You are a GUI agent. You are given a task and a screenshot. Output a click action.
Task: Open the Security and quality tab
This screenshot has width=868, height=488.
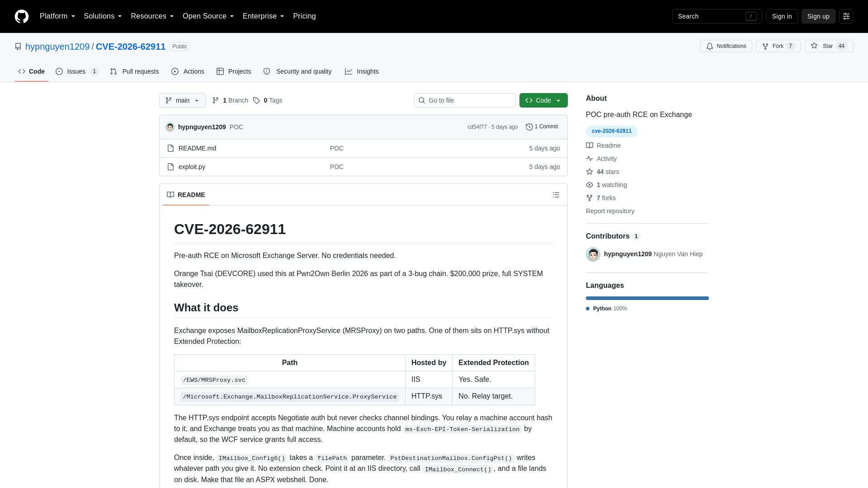[x=297, y=71]
